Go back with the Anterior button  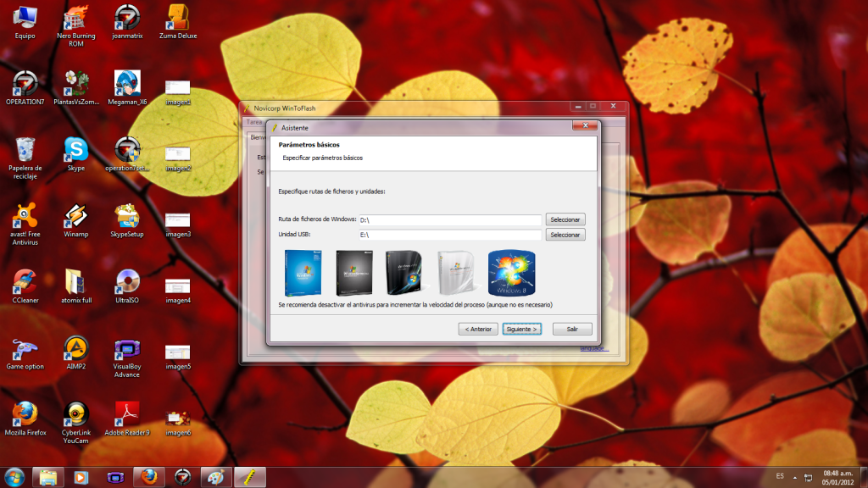tap(478, 330)
